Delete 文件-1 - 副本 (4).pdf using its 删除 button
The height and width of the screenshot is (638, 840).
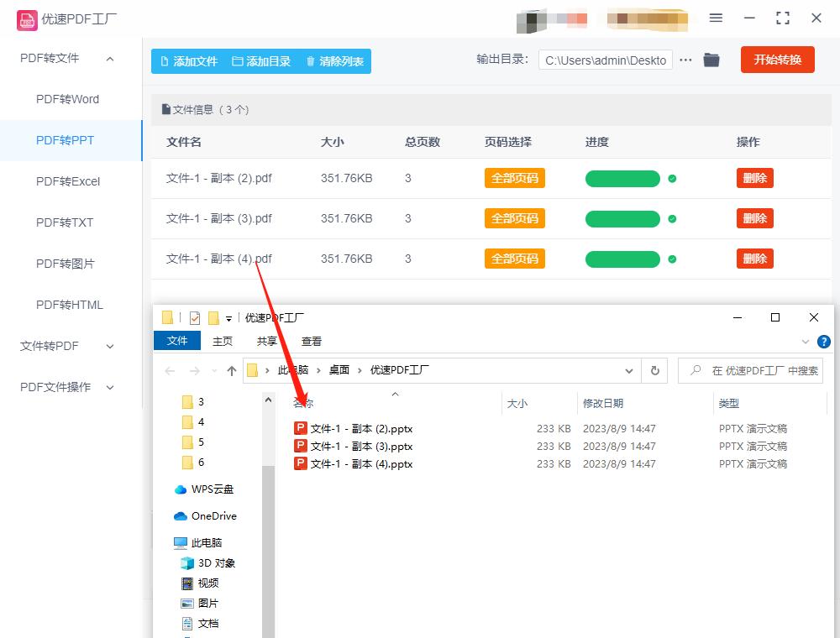point(754,259)
